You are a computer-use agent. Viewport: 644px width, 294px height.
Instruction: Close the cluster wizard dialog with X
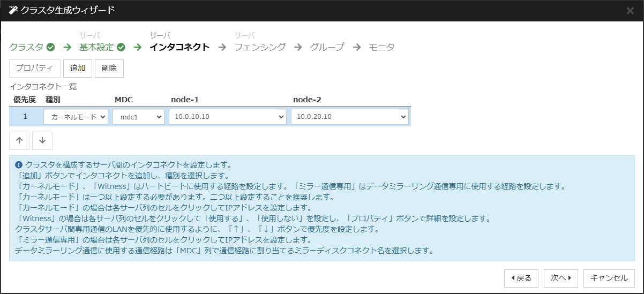point(630,11)
